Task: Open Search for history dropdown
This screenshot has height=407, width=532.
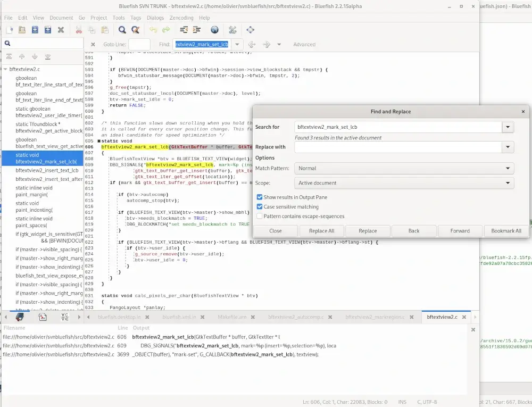Action: point(508,127)
